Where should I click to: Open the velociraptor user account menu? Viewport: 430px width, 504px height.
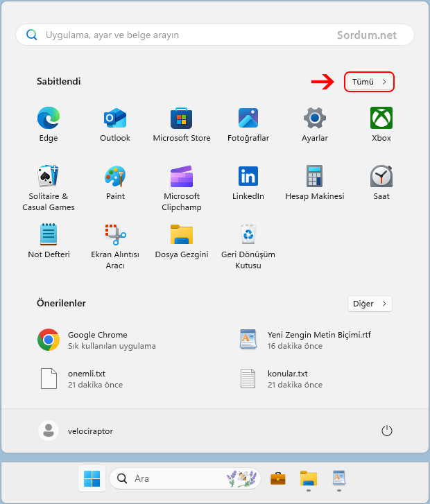[76, 431]
